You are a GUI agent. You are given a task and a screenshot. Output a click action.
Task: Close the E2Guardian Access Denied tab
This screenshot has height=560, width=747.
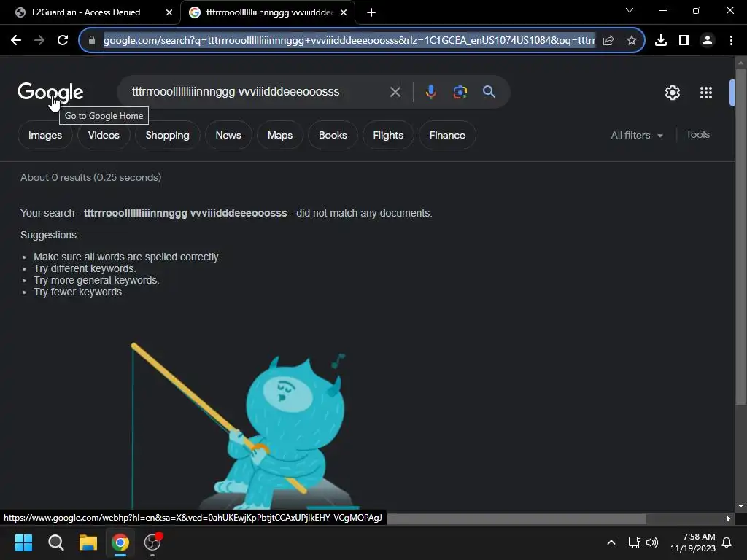(169, 12)
